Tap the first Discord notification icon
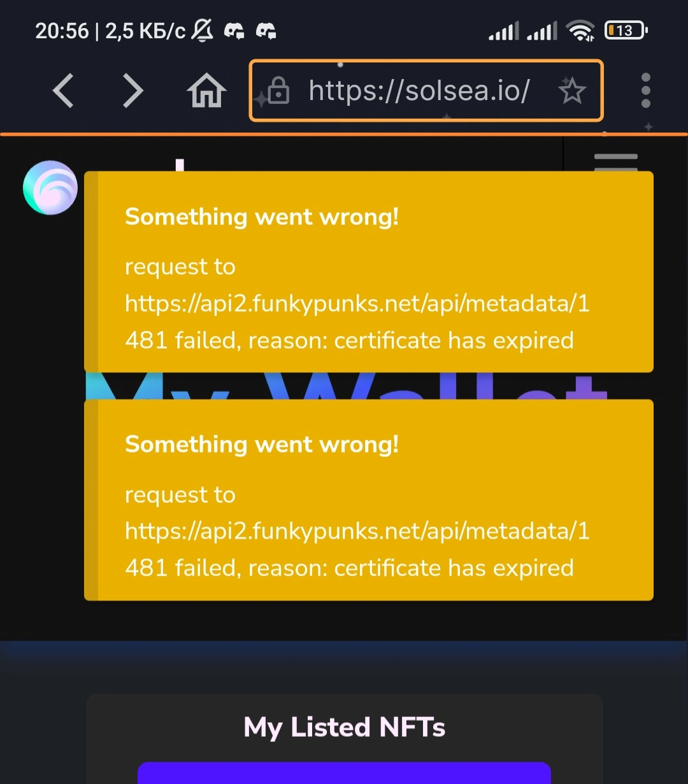The height and width of the screenshot is (784, 688). point(234,30)
